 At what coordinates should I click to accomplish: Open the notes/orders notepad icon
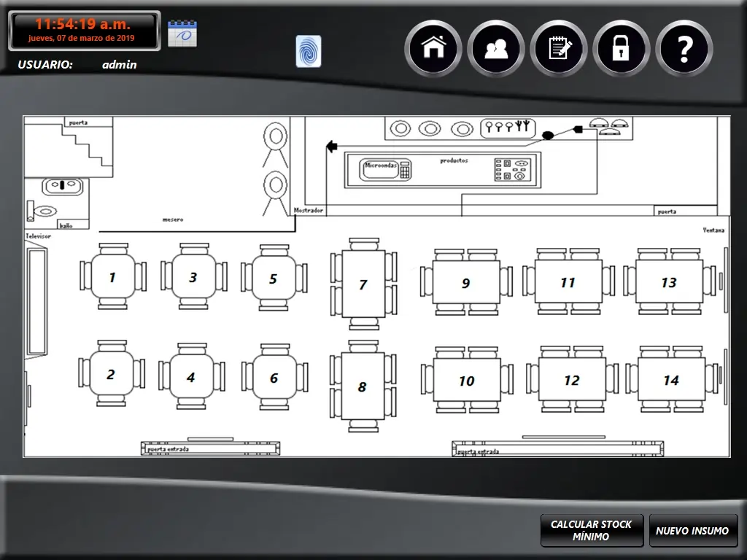[x=559, y=48]
